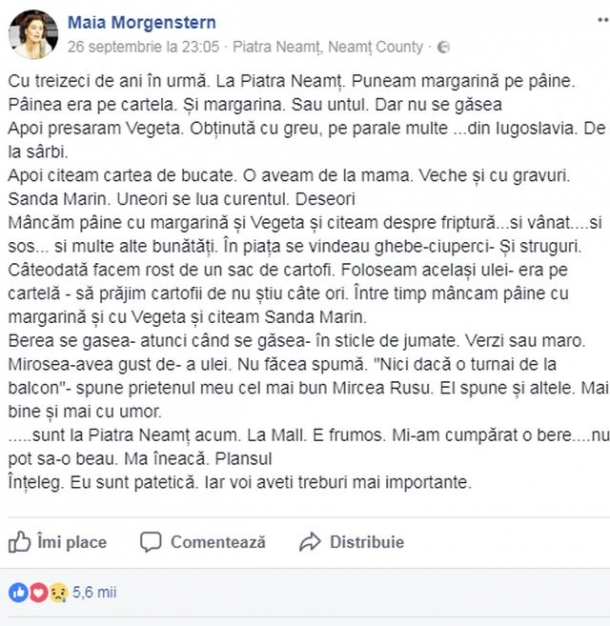The width and height of the screenshot is (610, 626).
Task: Like the post via Îmi place text
Action: pos(71,542)
